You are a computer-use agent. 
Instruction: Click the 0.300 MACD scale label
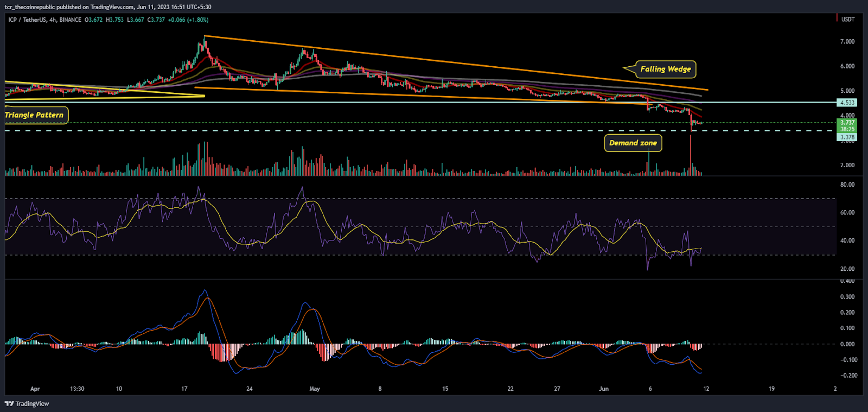tap(847, 297)
